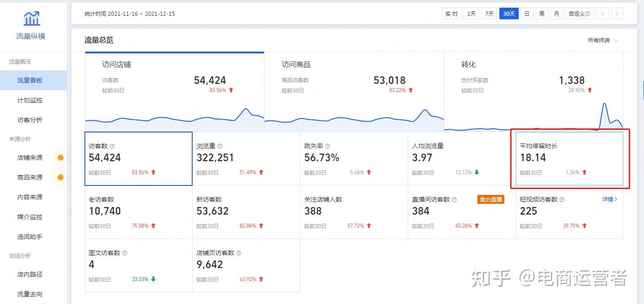
Task: Click the 流量总览 section heading
Action: [99, 40]
